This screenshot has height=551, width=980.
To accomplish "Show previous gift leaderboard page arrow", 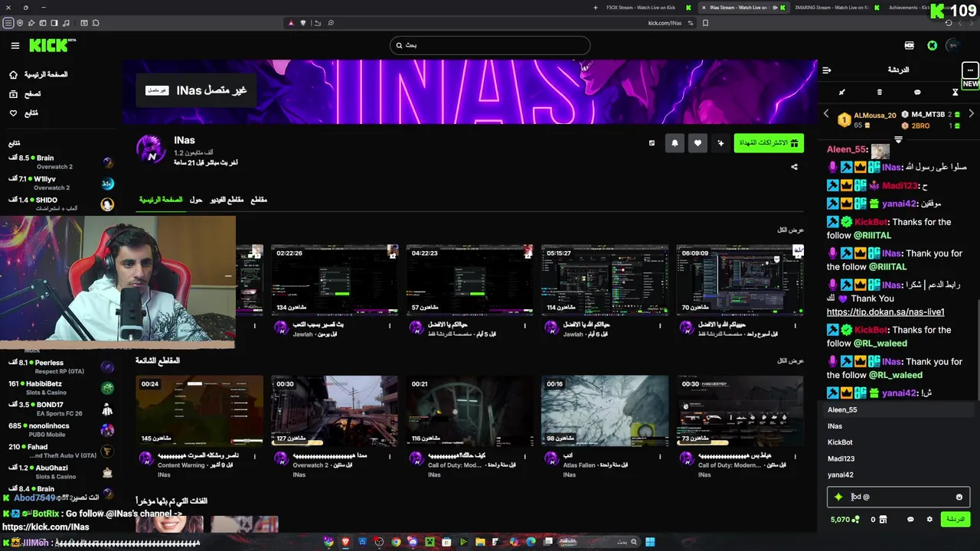I will [825, 114].
